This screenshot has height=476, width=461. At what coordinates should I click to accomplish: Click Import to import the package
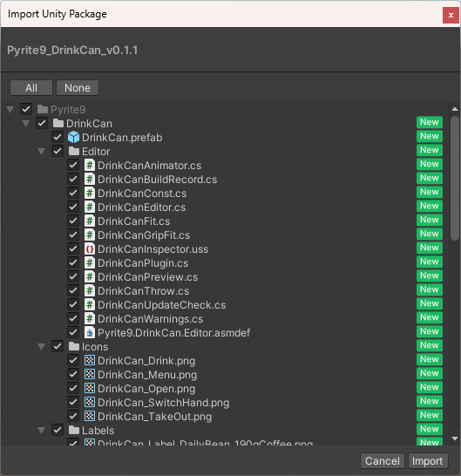click(x=427, y=461)
